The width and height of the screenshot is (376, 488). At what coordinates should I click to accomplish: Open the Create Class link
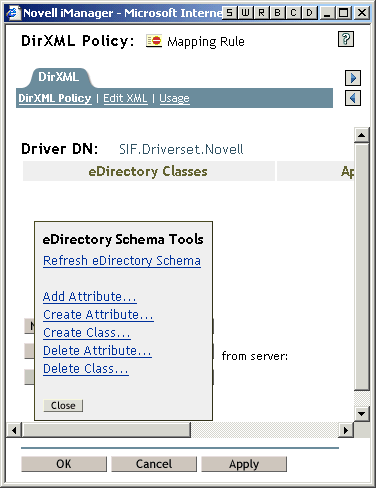(x=87, y=332)
